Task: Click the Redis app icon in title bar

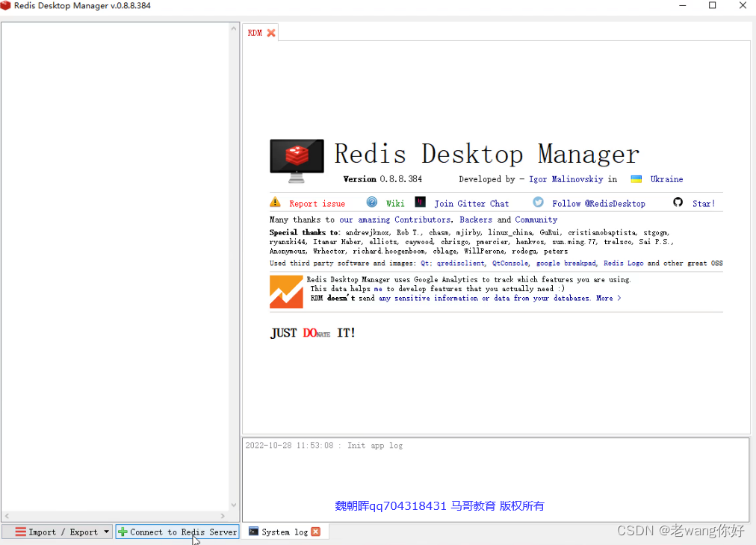Action: [x=6, y=6]
